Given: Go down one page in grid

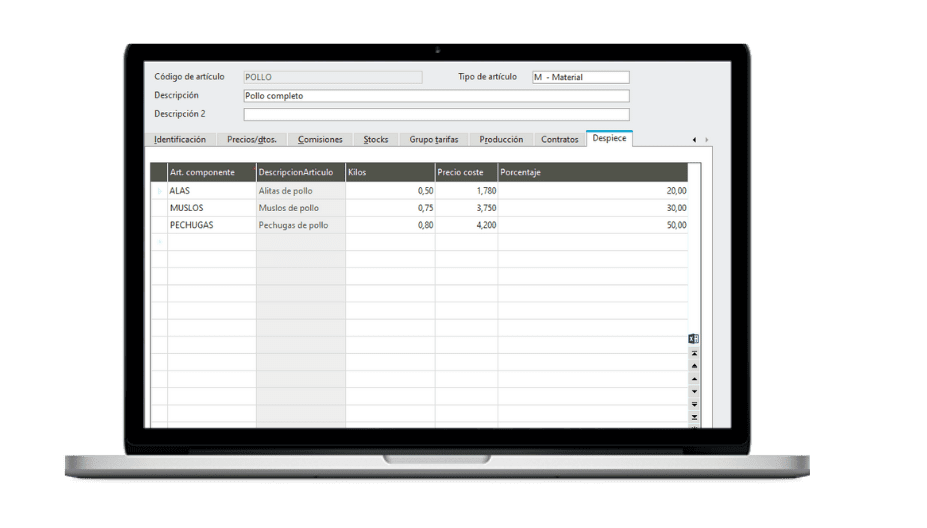Looking at the screenshot, I should [694, 404].
